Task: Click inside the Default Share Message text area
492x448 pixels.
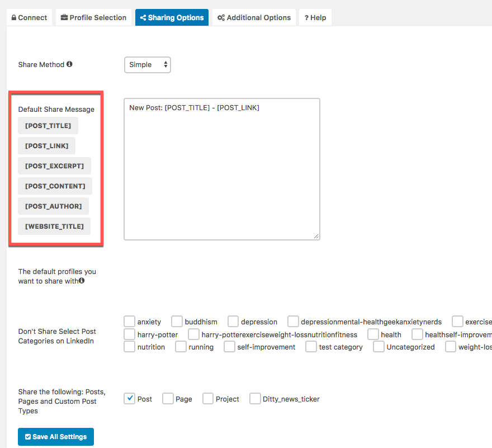Action: [x=222, y=169]
